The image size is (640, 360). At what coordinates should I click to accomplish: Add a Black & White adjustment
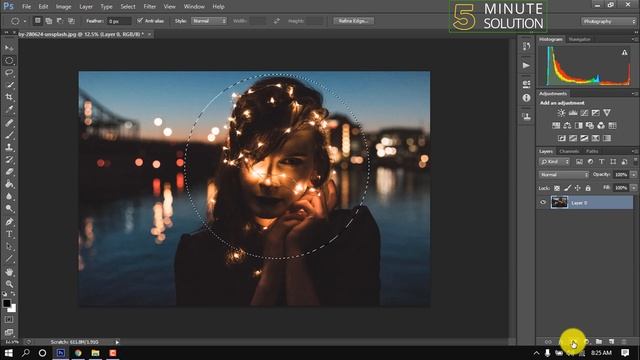(578, 125)
